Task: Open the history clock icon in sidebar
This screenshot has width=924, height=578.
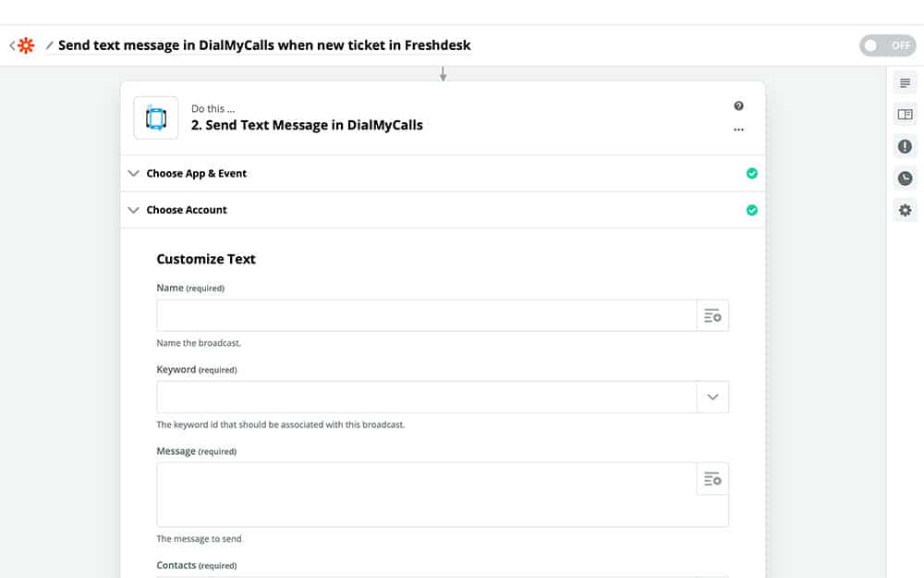Action: (905, 178)
